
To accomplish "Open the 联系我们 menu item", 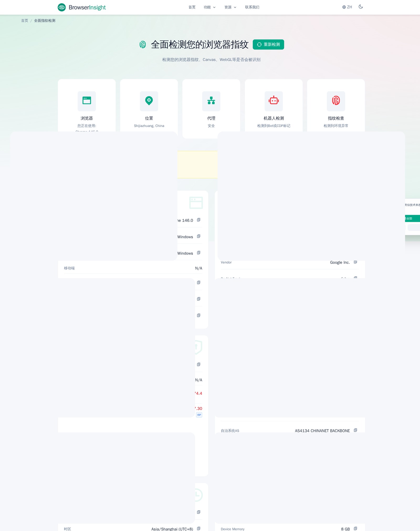I will (x=252, y=7).
